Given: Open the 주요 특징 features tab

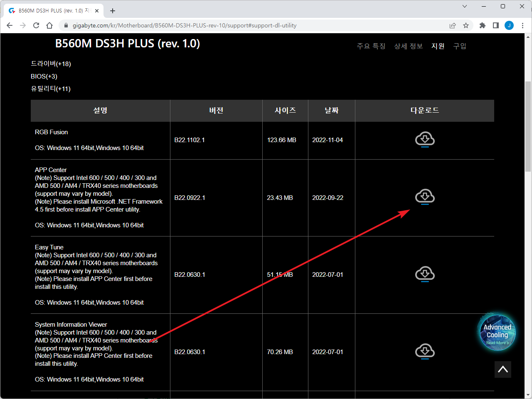Looking at the screenshot, I should click(x=371, y=46).
